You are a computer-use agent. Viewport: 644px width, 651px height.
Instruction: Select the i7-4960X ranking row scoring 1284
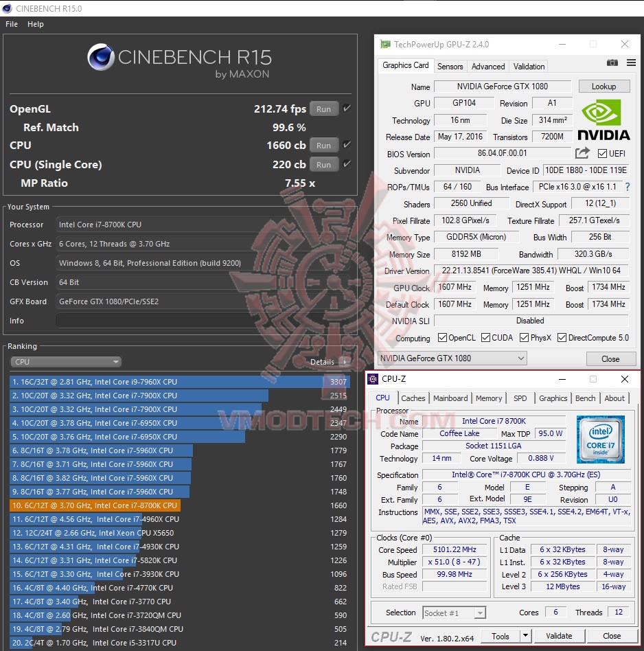point(179,519)
